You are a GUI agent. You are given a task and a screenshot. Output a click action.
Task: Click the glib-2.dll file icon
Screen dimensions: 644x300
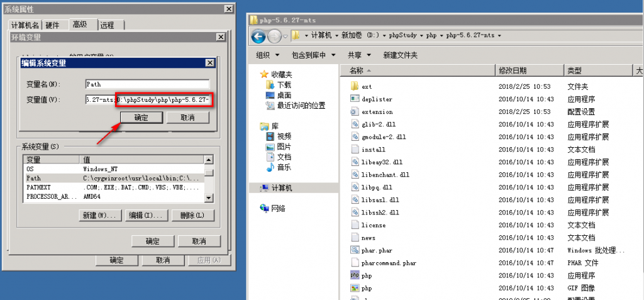click(x=355, y=124)
